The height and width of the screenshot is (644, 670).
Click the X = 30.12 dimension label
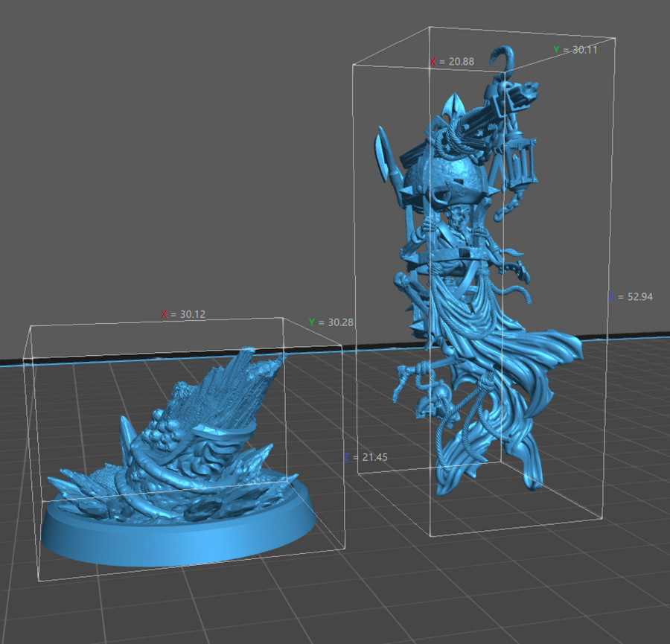(184, 314)
